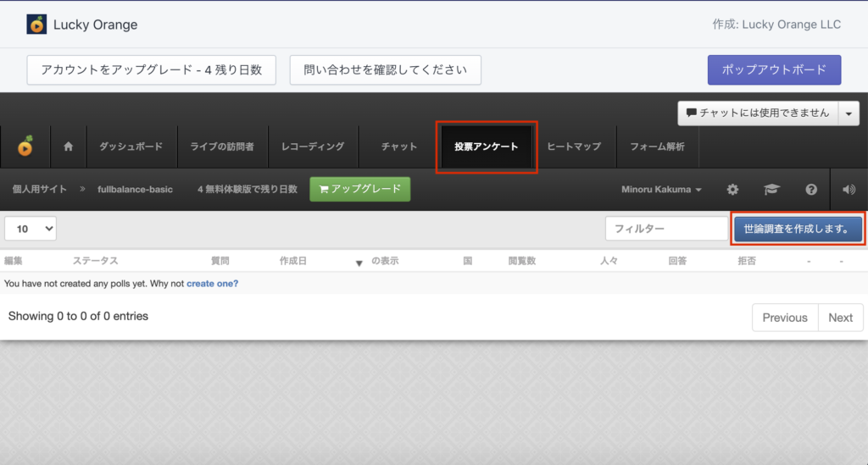Viewport: 868px width, 465px height.
Task: Click the 作成: Lucky Orange LLC text
Action: pyautogui.click(x=776, y=25)
